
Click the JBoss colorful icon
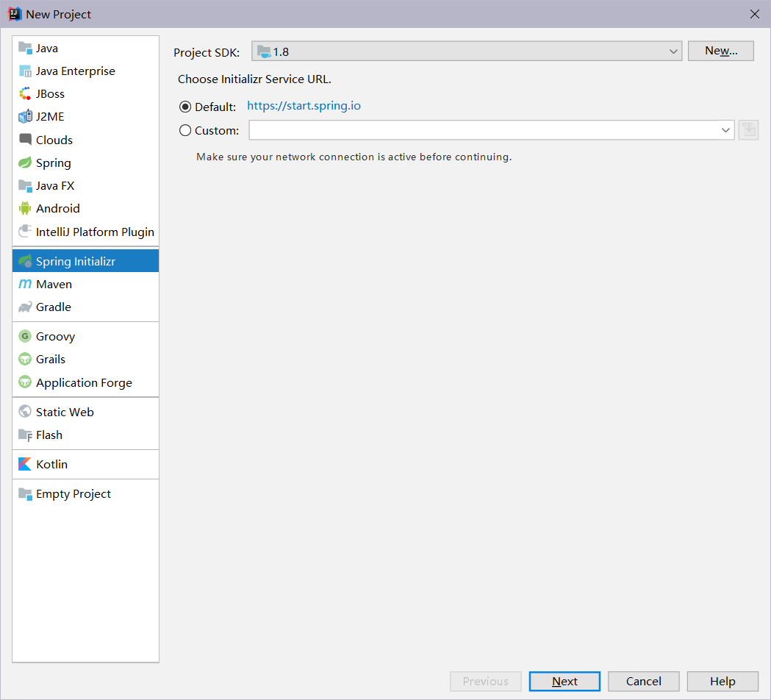coord(25,93)
